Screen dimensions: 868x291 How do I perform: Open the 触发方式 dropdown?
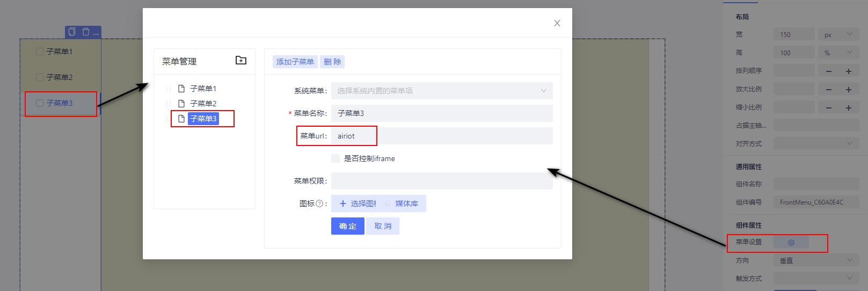[816, 279]
